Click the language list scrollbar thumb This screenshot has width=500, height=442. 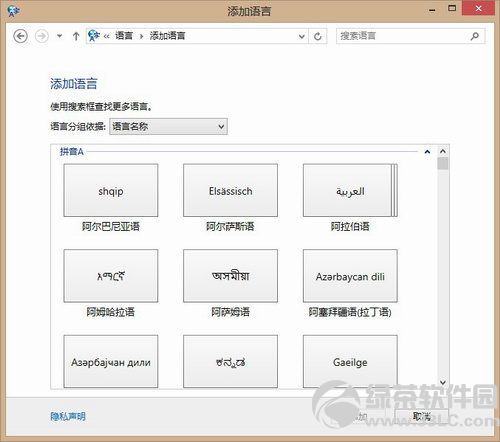tap(443, 164)
